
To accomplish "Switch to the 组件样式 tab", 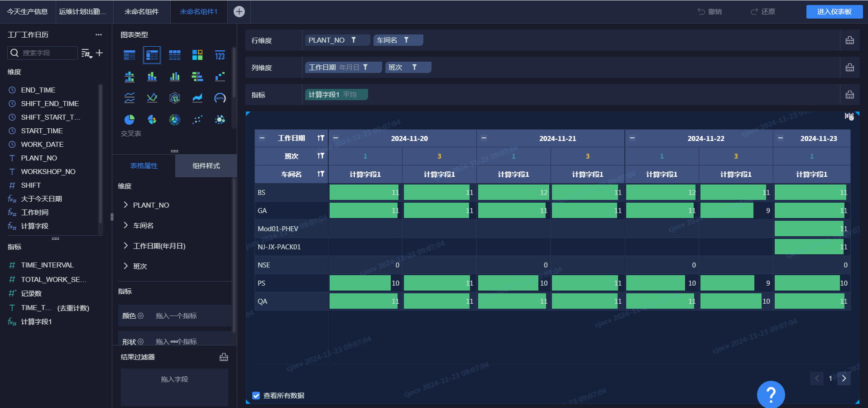I will tap(206, 166).
